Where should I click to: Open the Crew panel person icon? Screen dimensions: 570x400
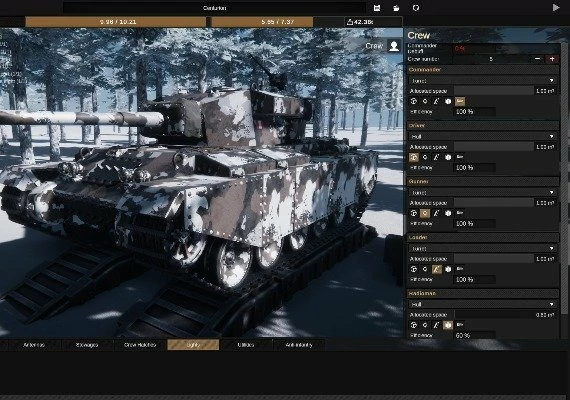394,46
